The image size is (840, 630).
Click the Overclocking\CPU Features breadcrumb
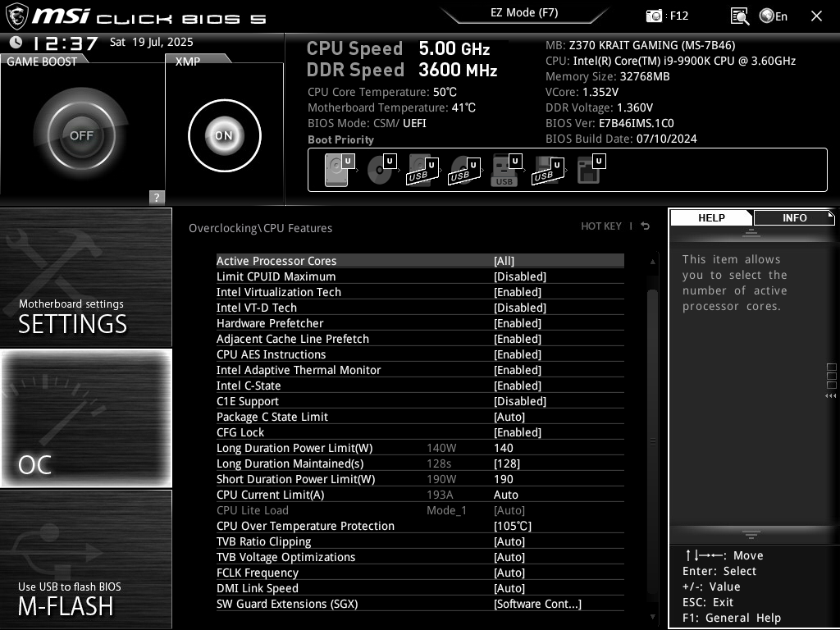pyautogui.click(x=260, y=228)
